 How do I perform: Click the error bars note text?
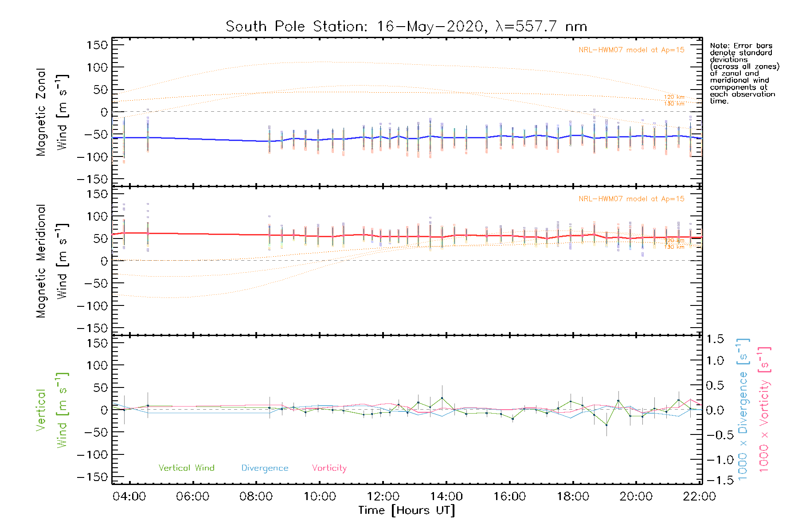point(743,73)
